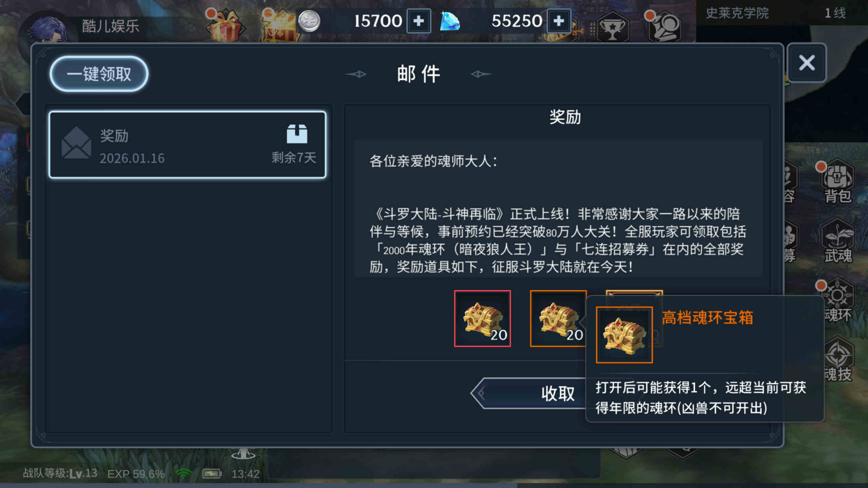
Task: Add silver coins with plus button
Action: [419, 21]
